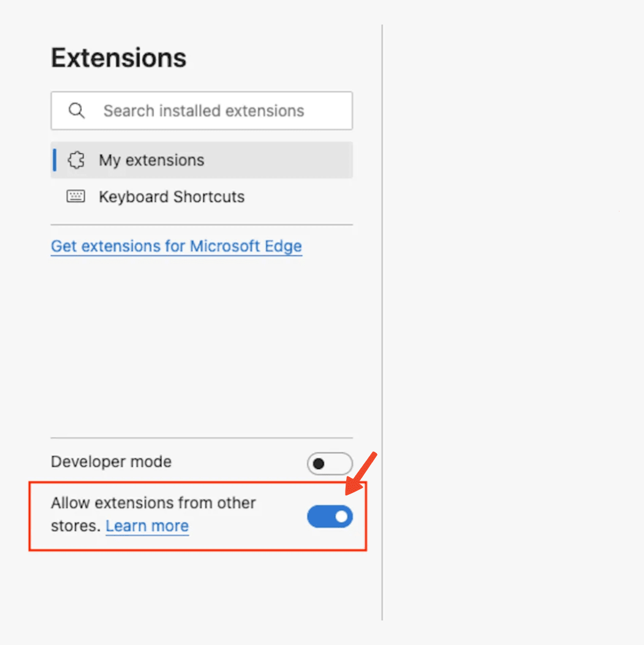Click the puzzle piece extensions icon

pos(76,161)
